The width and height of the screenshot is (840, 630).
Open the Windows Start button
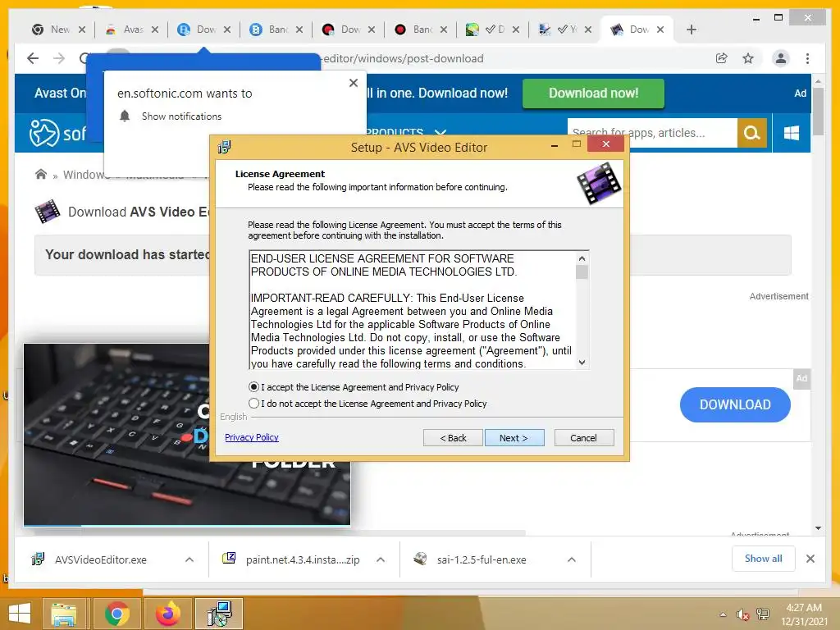tap(20, 614)
